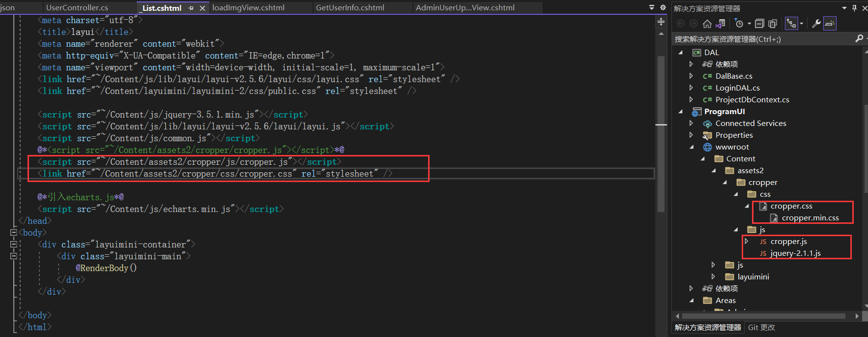Open the pending changes filter clock icon
The height and width of the screenshot is (337, 868).
(739, 24)
